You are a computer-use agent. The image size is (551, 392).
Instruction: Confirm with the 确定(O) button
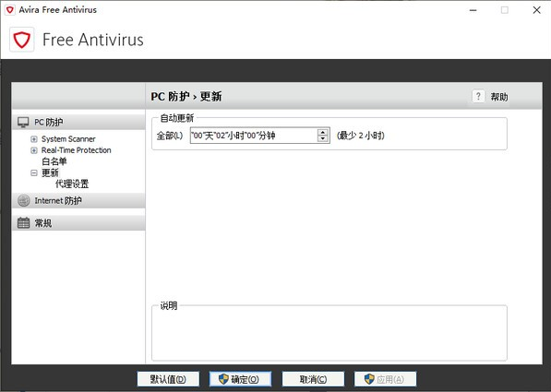click(240, 379)
